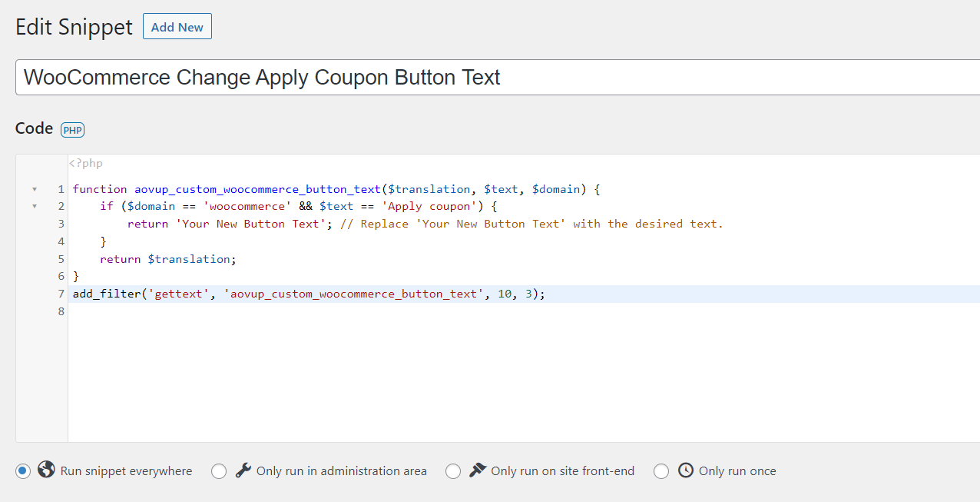Click the $domain parameter on line 1
The width and height of the screenshot is (980, 502).
(556, 189)
